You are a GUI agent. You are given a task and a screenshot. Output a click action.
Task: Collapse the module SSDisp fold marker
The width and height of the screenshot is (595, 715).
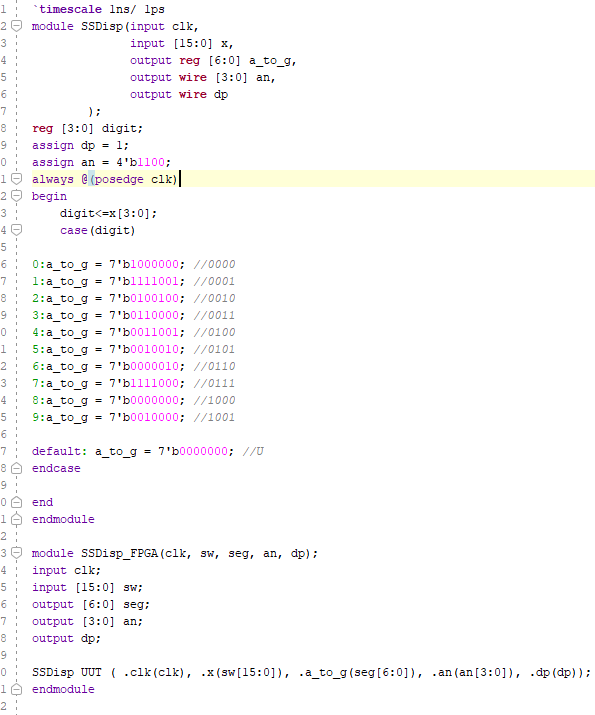pyautogui.click(x=16, y=26)
